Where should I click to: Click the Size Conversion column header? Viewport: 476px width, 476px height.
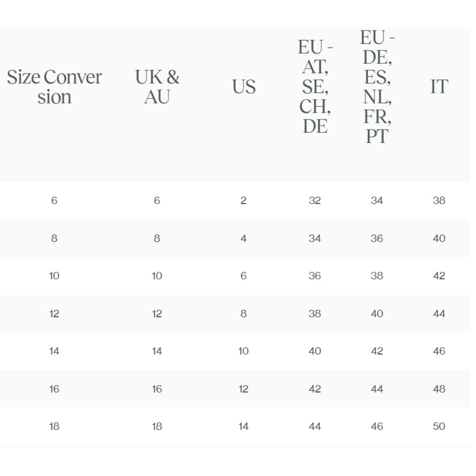(x=54, y=87)
